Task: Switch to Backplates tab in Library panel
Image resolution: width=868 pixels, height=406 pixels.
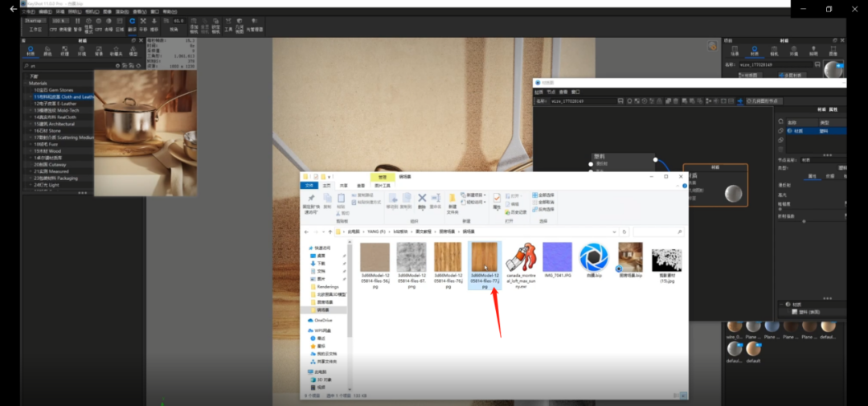Action: pyautogui.click(x=99, y=51)
